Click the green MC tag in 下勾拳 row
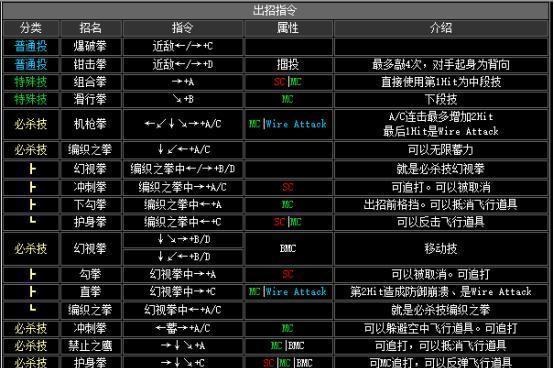 pyautogui.click(x=288, y=204)
